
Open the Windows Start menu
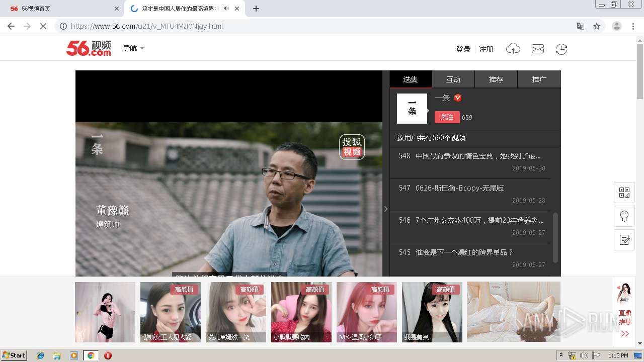[14, 355]
